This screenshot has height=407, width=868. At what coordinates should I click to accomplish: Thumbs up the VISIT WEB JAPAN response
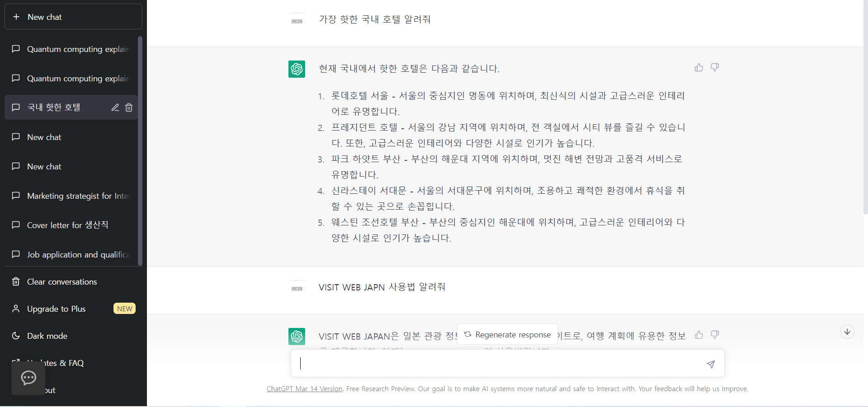tap(699, 335)
